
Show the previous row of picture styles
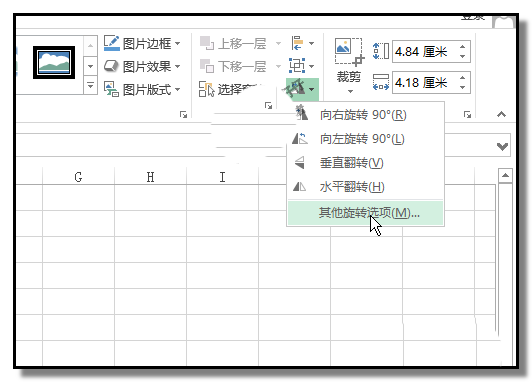click(x=90, y=45)
